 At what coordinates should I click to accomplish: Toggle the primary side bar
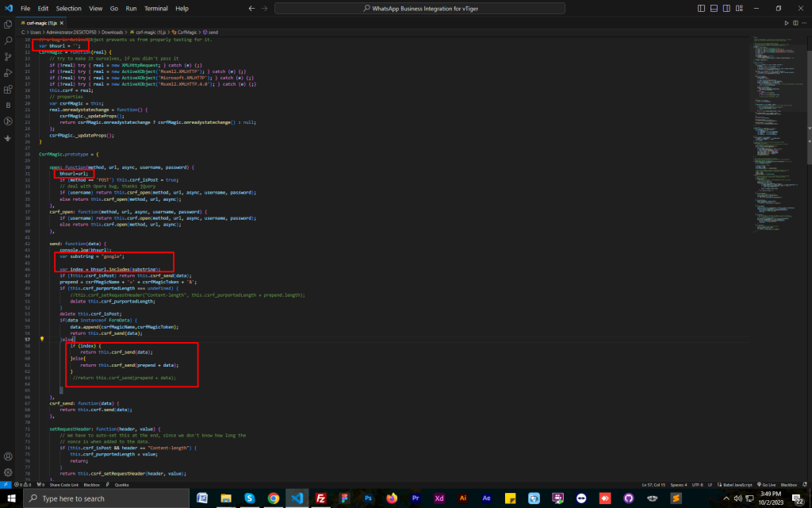coord(701,8)
